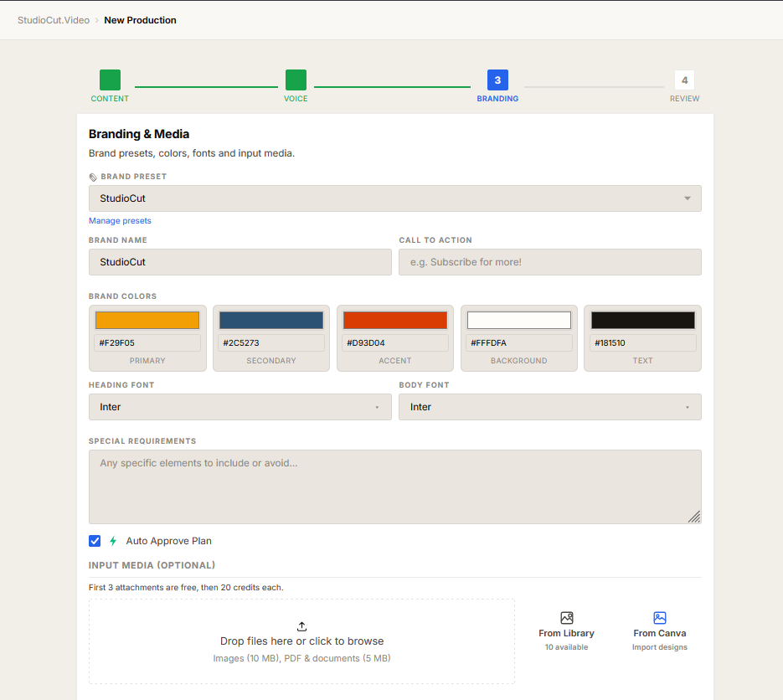Image resolution: width=783 pixels, height=700 pixels.
Task: Open the StudioCut.Video breadcrumb link
Action: (54, 20)
